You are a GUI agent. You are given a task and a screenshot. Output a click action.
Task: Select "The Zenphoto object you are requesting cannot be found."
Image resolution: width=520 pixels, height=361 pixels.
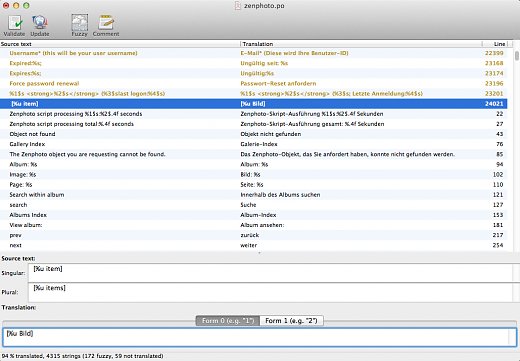click(254, 154)
